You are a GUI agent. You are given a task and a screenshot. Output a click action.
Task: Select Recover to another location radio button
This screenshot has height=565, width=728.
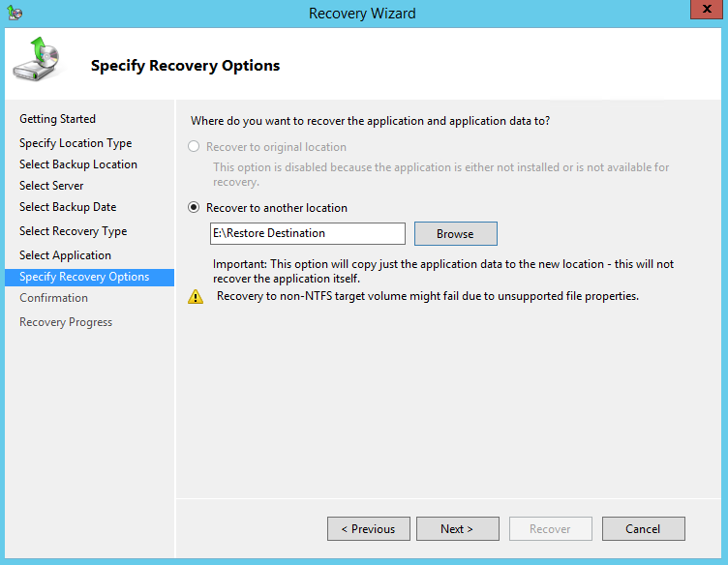coord(195,208)
